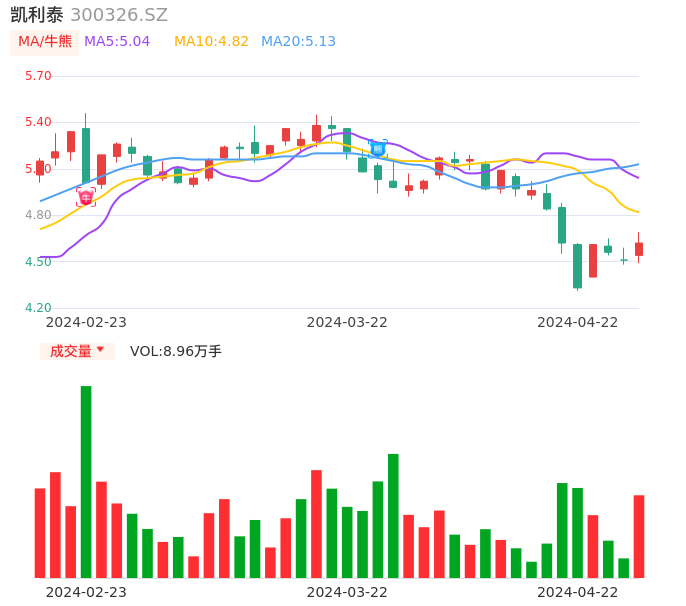Click the tall green candle above bull marker
The width and height of the screenshot is (686, 606).
(x=86, y=155)
